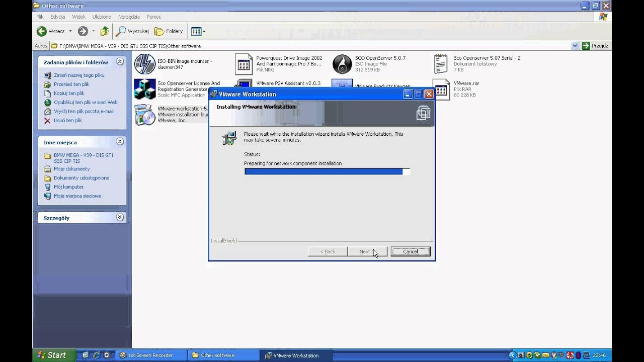Screen dimensions: 644x362
Task: Switch to 1st Screen Recorder taskbar button
Action: click(x=150, y=355)
